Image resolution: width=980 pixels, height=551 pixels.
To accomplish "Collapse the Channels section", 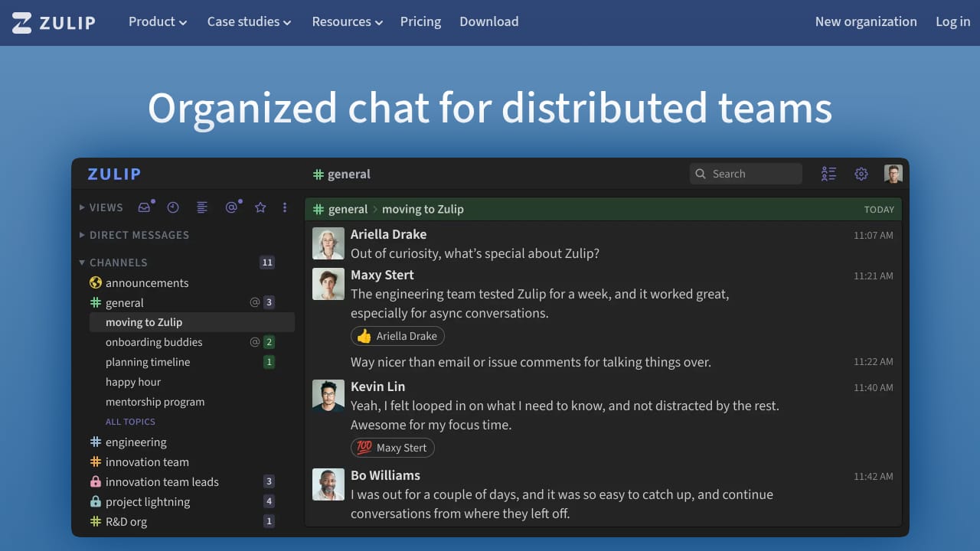I will 113,262.
